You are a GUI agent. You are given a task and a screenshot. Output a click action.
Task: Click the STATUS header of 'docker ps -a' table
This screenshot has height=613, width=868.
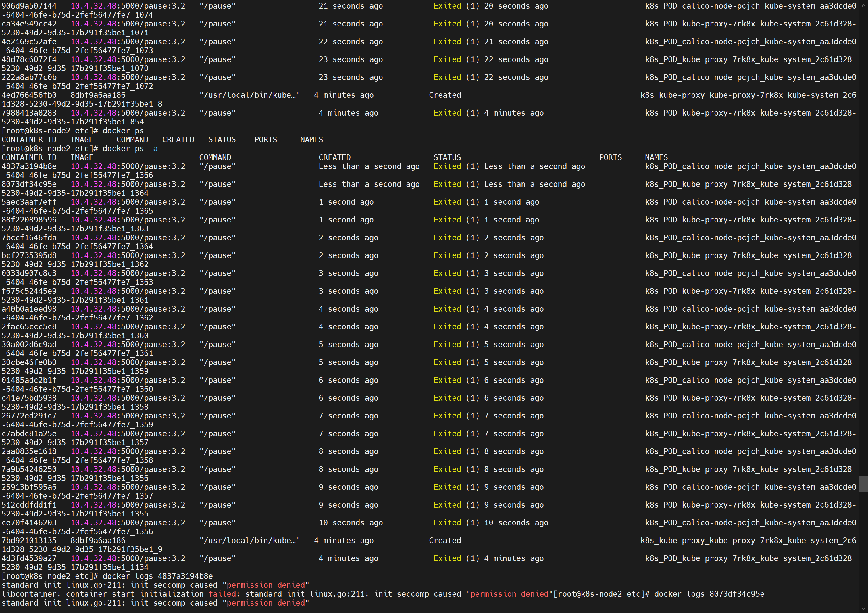[447, 157]
